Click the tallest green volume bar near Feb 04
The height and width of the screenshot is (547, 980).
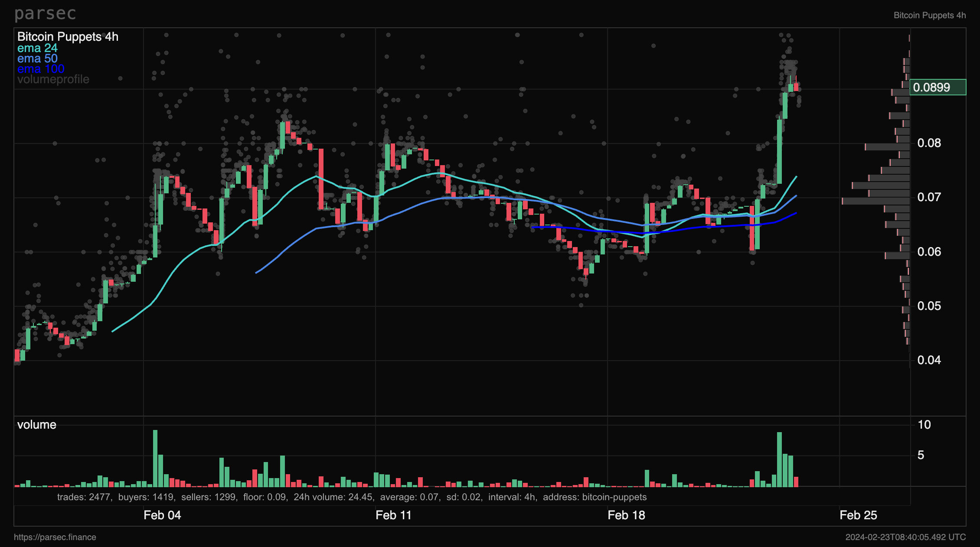pos(155,459)
